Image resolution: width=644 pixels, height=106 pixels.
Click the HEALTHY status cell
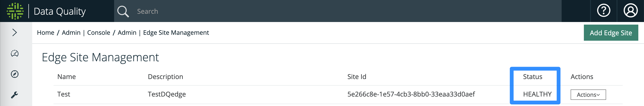coord(537,94)
